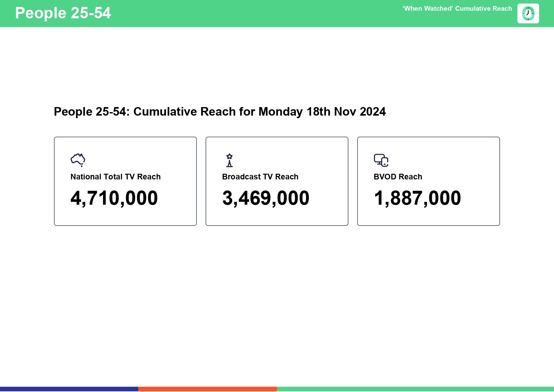
Task: Click the National Total TV Reach icon
Action: coord(78,160)
